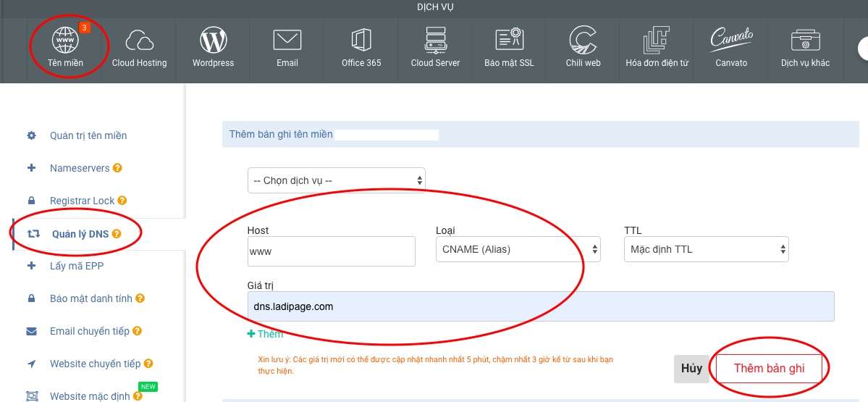Open the Canvato service icon
This screenshot has width=868, height=402.
[731, 40]
